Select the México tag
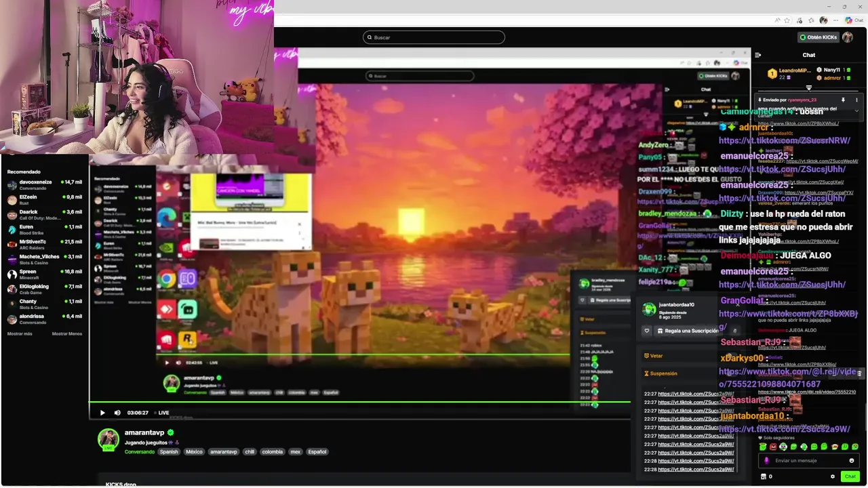 pyautogui.click(x=194, y=451)
